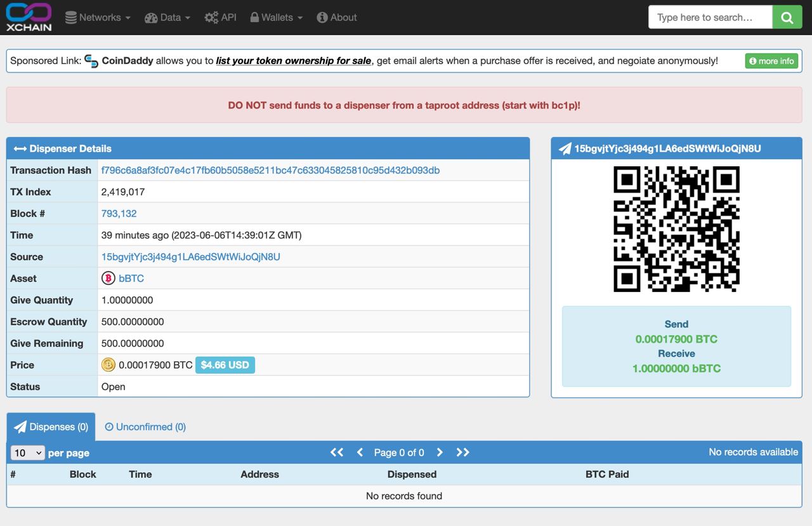The width and height of the screenshot is (812, 526).
Task: Click the TX Index value 2,419,017
Action: click(123, 192)
